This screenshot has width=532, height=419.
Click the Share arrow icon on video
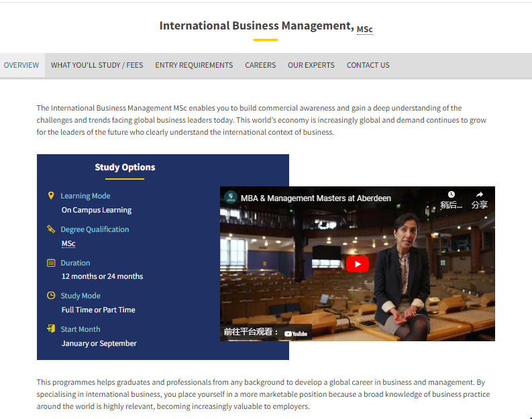[479, 195]
